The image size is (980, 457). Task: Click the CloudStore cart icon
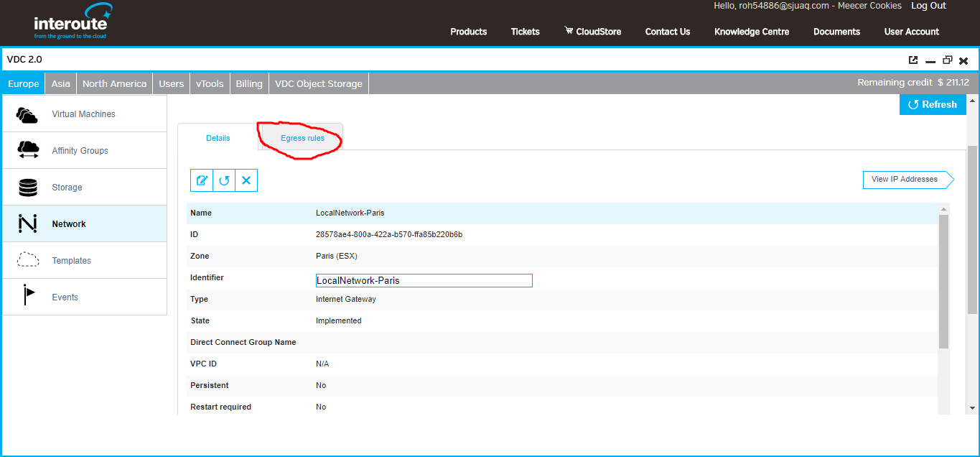click(x=569, y=31)
